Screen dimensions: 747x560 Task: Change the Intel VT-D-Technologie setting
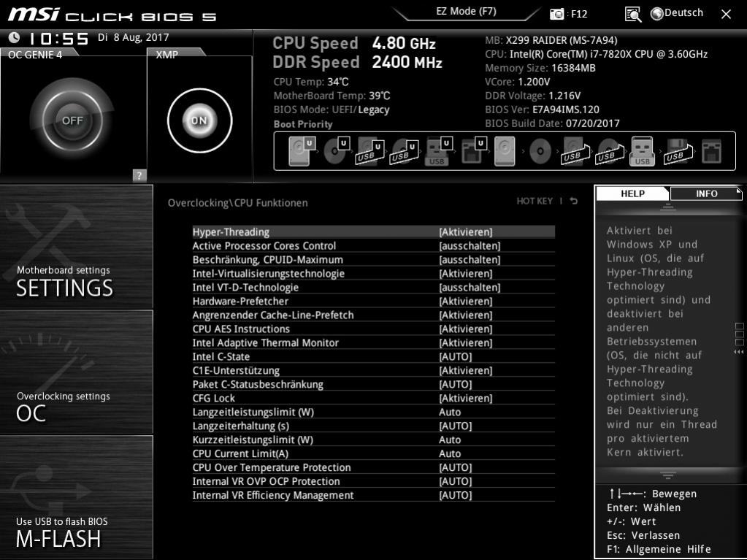(x=374, y=287)
